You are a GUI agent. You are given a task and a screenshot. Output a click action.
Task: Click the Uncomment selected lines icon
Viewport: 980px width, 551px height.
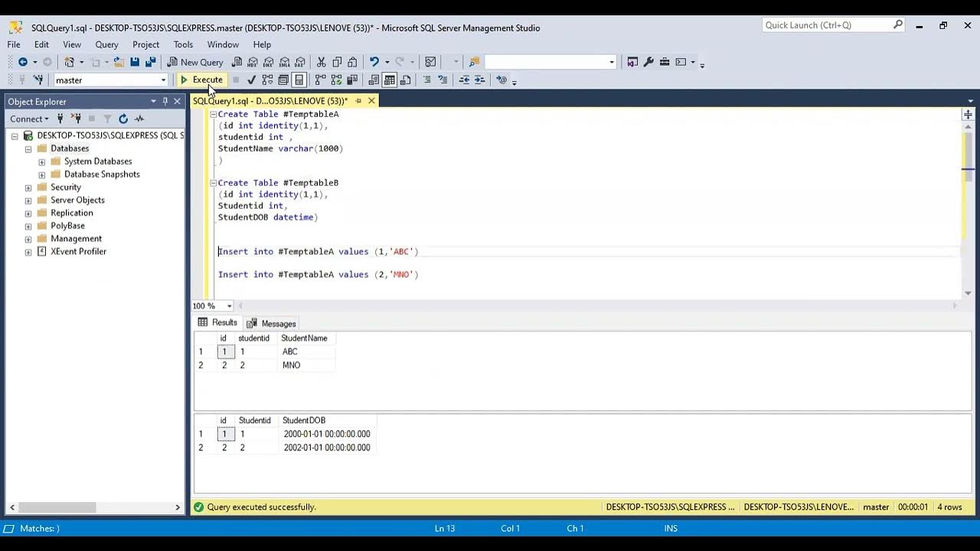point(443,80)
